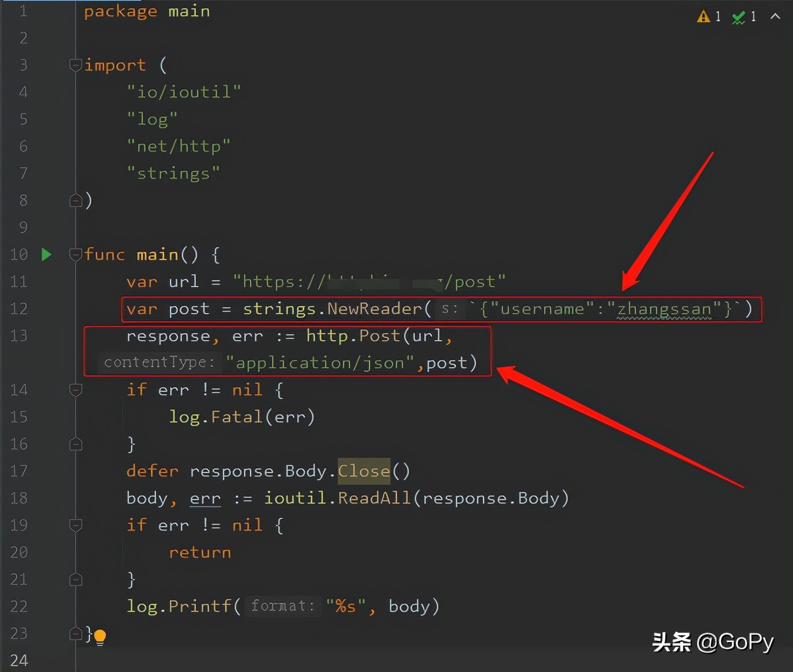Fold closing brace marker on line 16

[x=75, y=444]
